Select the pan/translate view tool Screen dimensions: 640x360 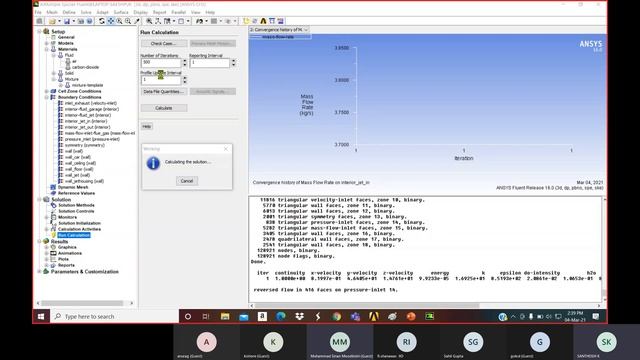point(110,21)
